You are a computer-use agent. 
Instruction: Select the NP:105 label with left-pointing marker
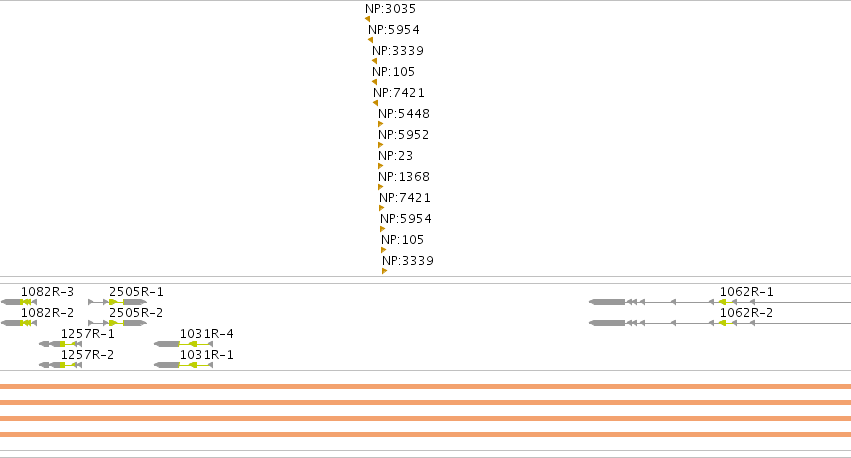[393, 72]
